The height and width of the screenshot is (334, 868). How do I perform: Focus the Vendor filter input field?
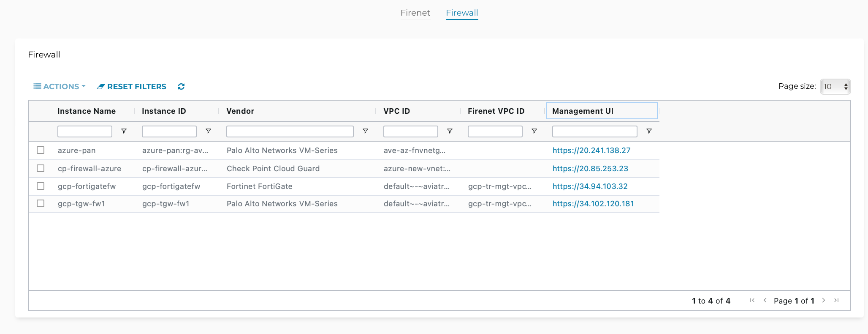coord(290,131)
